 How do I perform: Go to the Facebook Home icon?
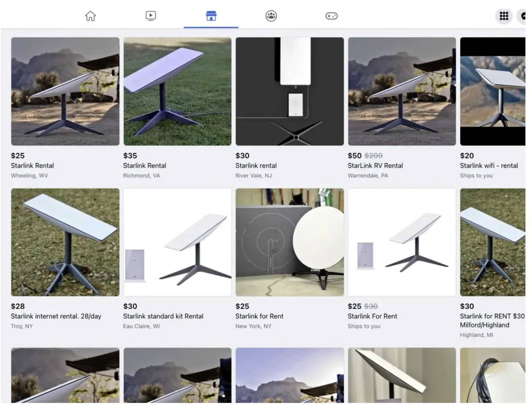point(90,16)
